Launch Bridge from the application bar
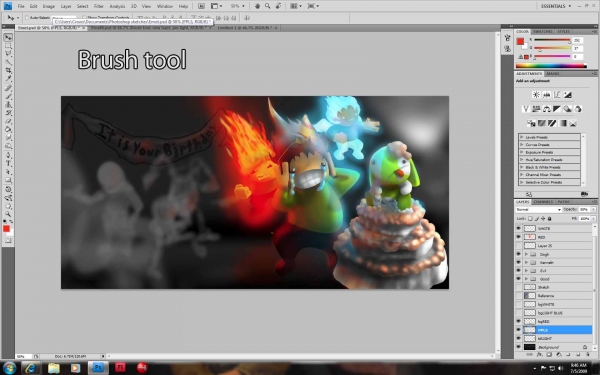 tap(201, 6)
